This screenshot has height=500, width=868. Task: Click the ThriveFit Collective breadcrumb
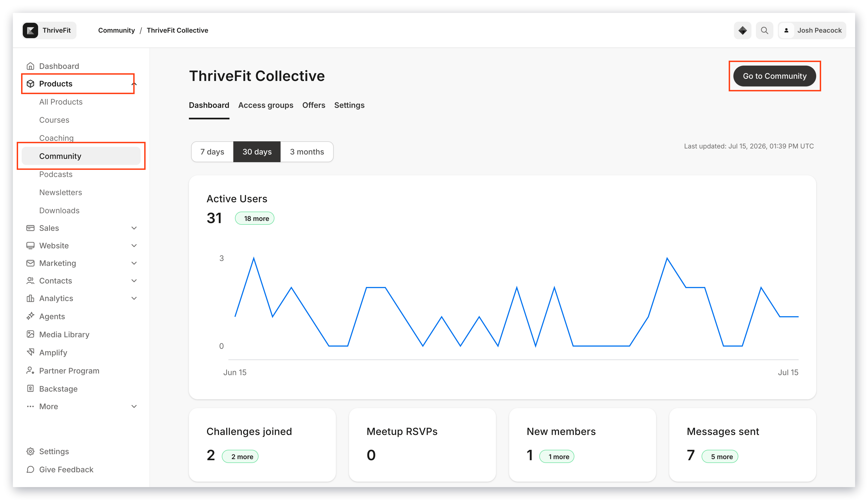pyautogui.click(x=177, y=30)
